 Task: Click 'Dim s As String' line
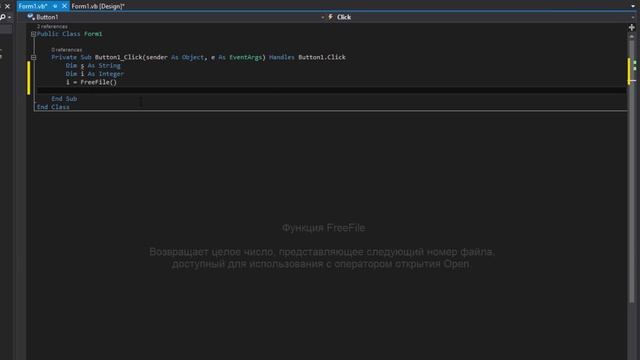point(93,66)
